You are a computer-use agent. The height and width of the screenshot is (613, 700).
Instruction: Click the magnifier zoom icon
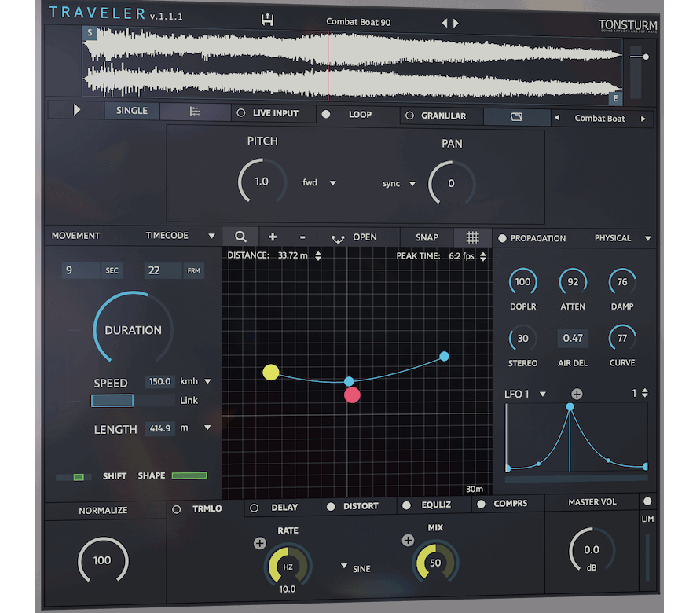pos(240,237)
